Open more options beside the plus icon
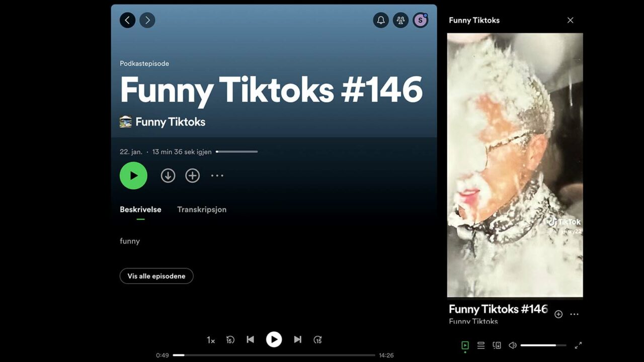644x362 pixels. pos(217,175)
